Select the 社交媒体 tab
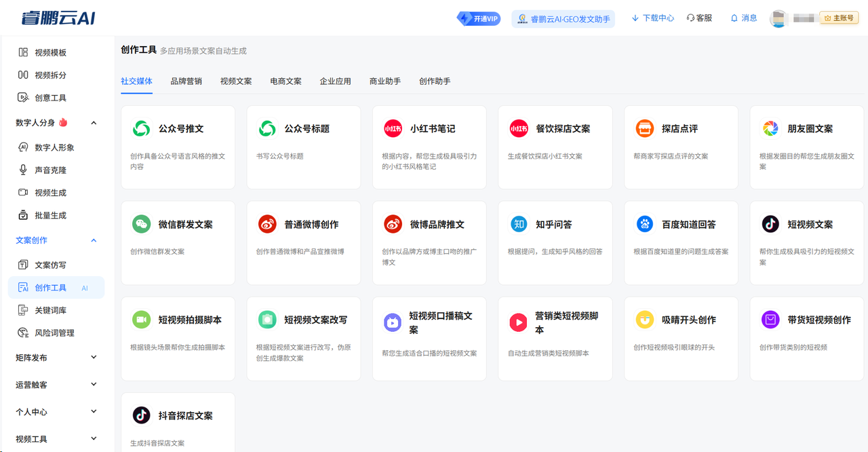 pos(136,81)
